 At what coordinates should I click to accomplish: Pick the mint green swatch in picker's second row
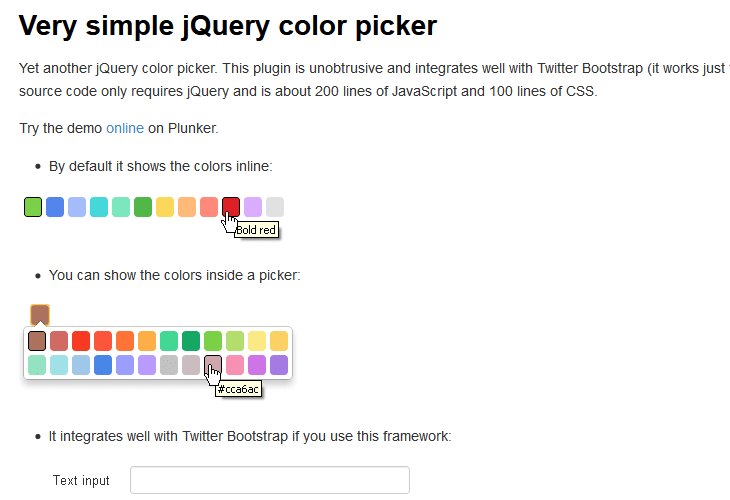(37, 365)
